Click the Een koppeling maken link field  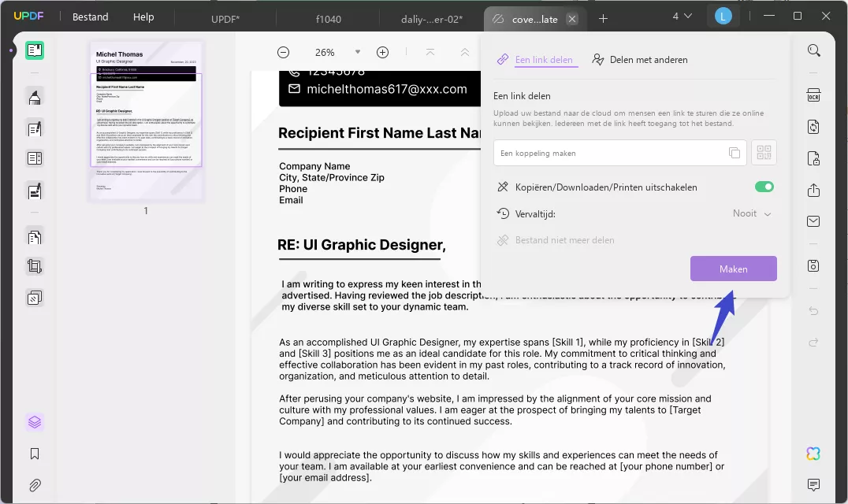click(619, 153)
